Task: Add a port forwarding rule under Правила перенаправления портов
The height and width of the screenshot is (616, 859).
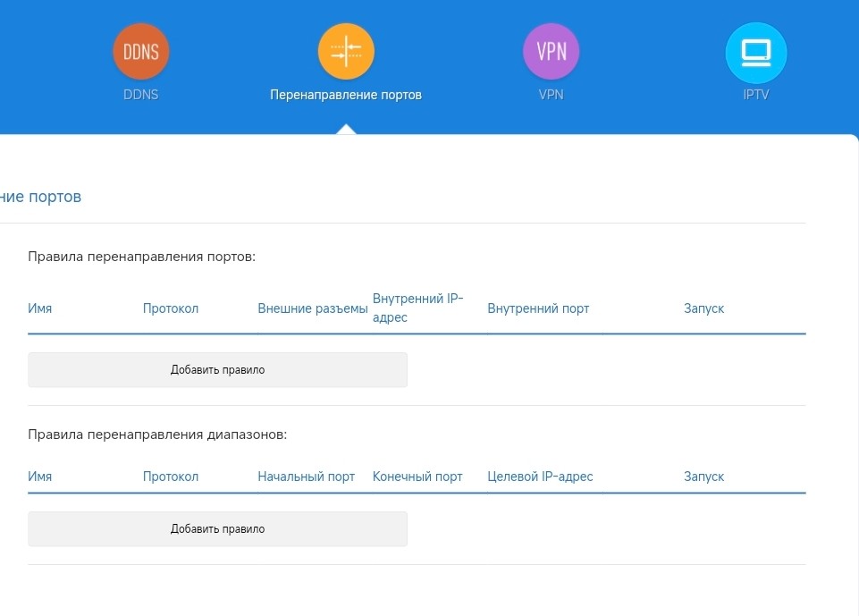Action: pos(217,370)
